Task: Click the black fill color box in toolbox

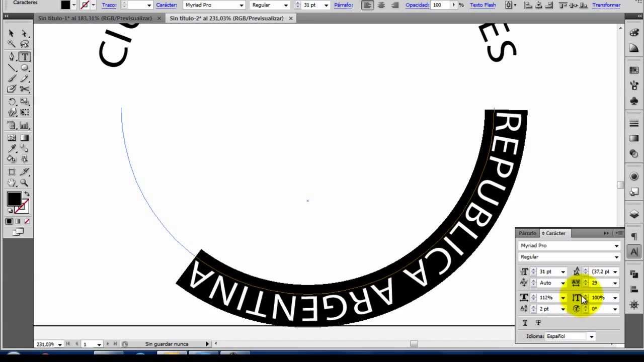Action: [14, 199]
